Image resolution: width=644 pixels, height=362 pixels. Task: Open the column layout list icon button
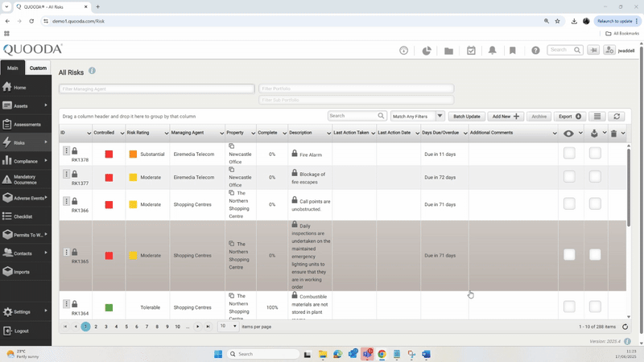tap(597, 117)
